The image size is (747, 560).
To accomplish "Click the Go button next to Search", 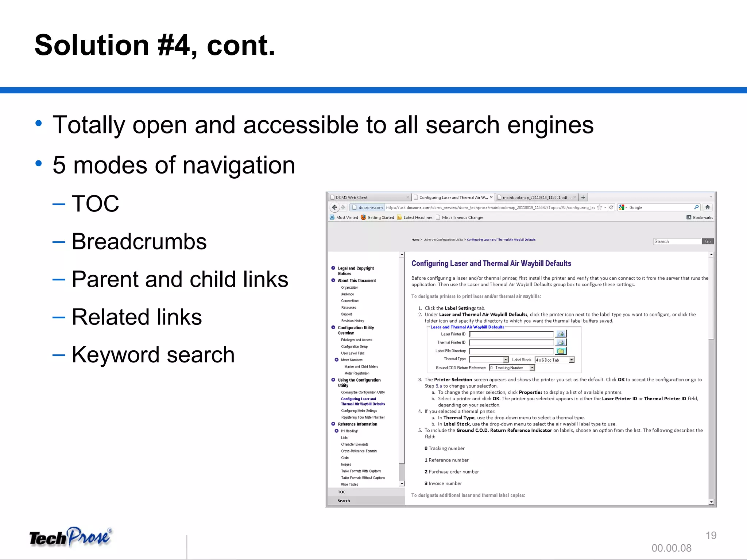I will point(708,241).
